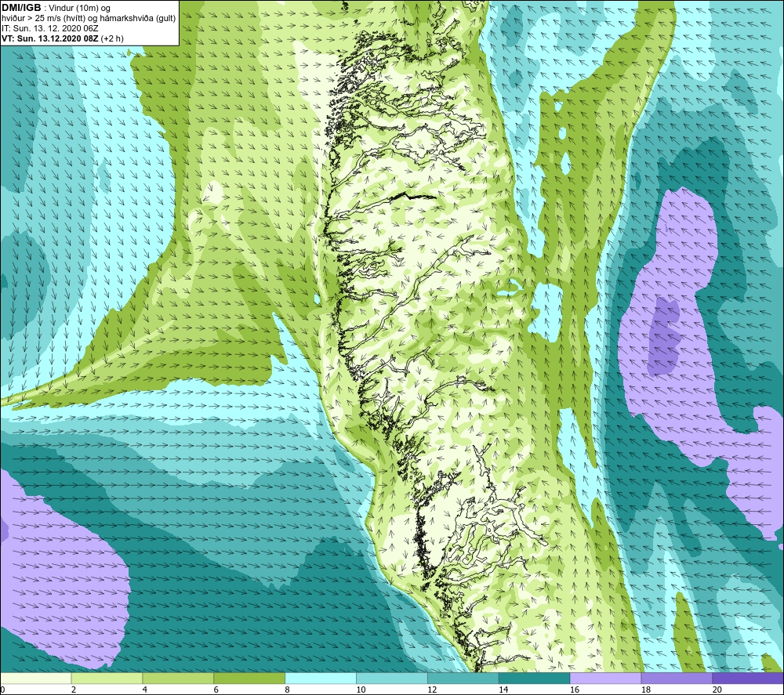Click the 16-18 m/s light purple swatch
Image resolution: width=784 pixels, height=695 pixels.
605,678
